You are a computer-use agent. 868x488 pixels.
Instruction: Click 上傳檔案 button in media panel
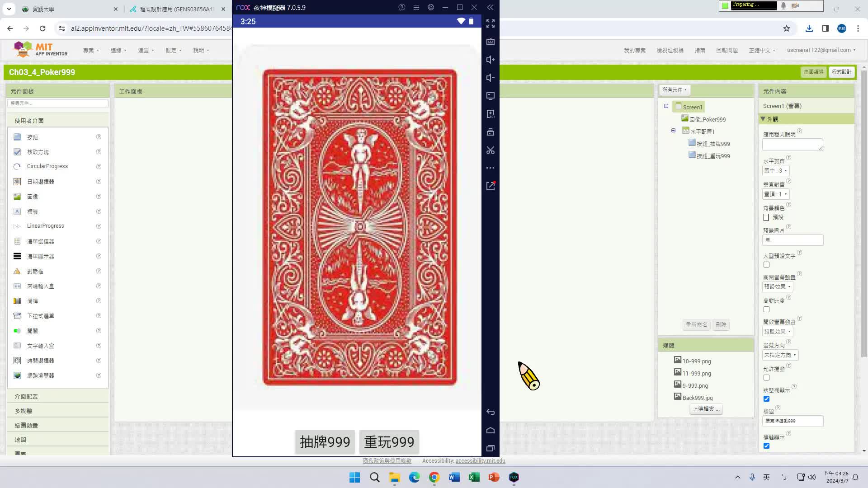click(706, 409)
